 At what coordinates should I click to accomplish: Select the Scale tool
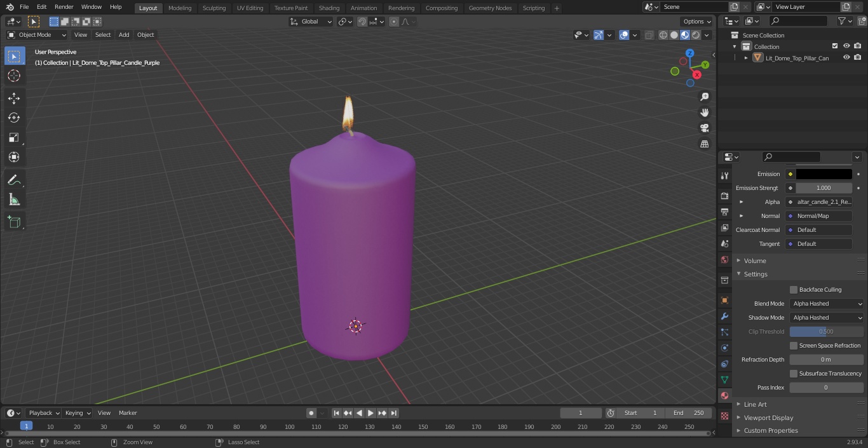pyautogui.click(x=14, y=137)
